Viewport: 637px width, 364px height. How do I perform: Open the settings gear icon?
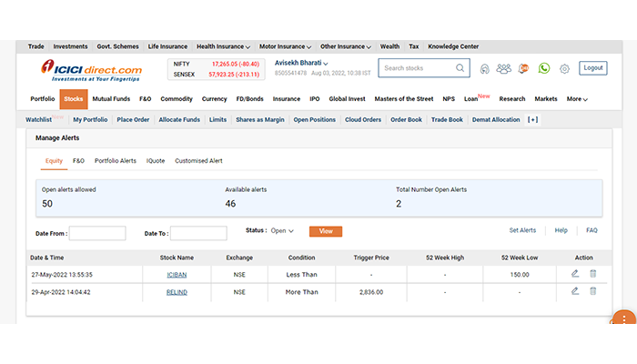pyautogui.click(x=564, y=68)
